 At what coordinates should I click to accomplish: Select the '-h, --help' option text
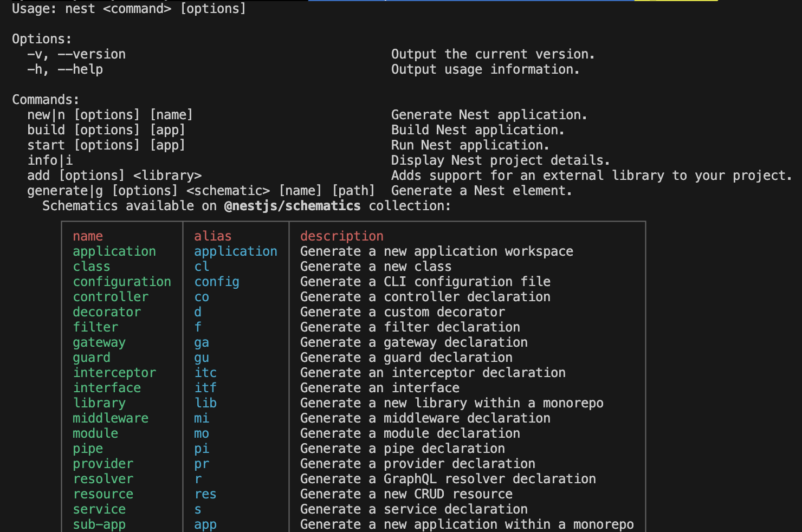[x=65, y=69]
